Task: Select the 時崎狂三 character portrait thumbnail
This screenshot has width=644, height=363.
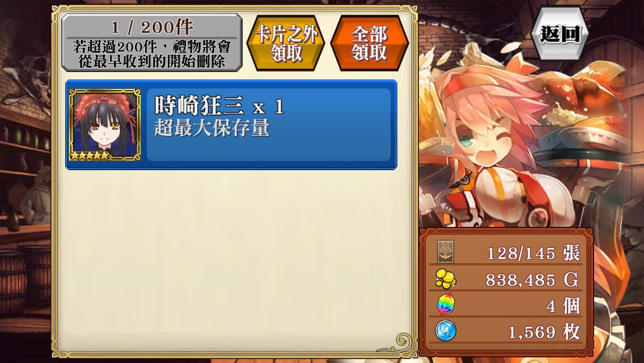Action: [x=105, y=125]
